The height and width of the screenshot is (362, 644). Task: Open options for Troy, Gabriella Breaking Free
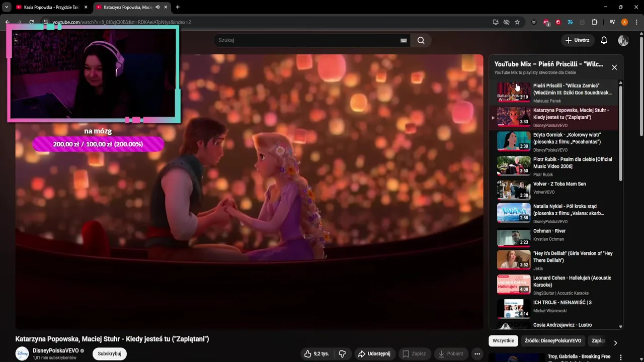coord(620,357)
